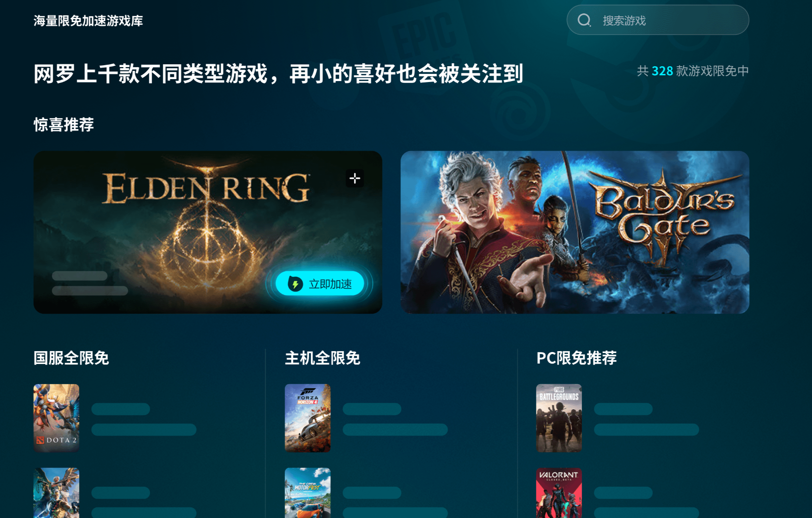Open the Baldur's Gate 3 banner
Screen dimensions: 812x518
click(575, 233)
